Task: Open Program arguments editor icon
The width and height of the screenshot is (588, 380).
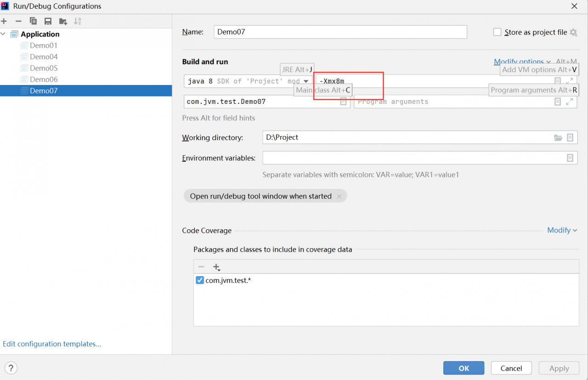Action: point(558,102)
